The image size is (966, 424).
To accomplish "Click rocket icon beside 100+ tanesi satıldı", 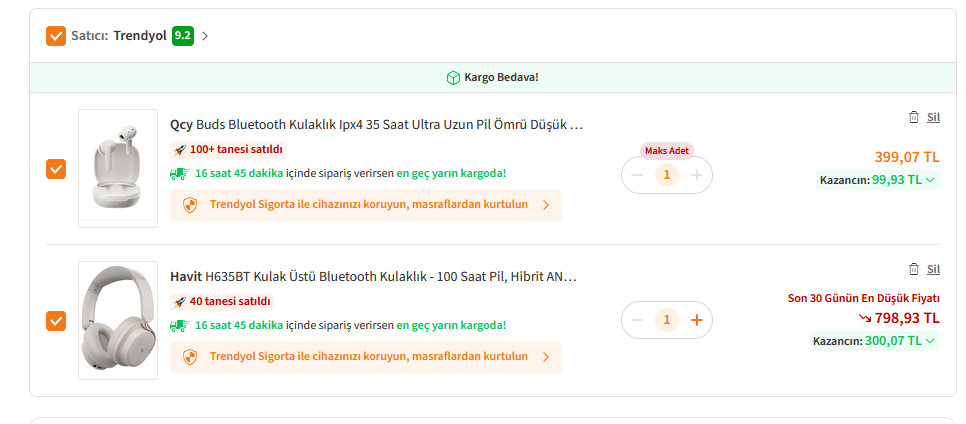I will click(x=180, y=150).
